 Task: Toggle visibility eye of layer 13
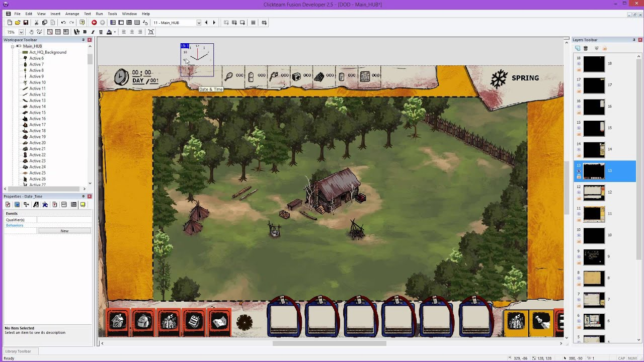pyautogui.click(x=579, y=171)
